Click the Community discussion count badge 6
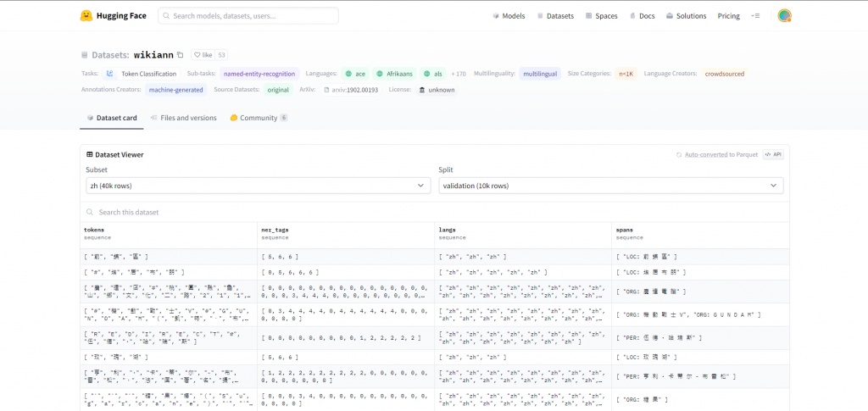 point(283,118)
